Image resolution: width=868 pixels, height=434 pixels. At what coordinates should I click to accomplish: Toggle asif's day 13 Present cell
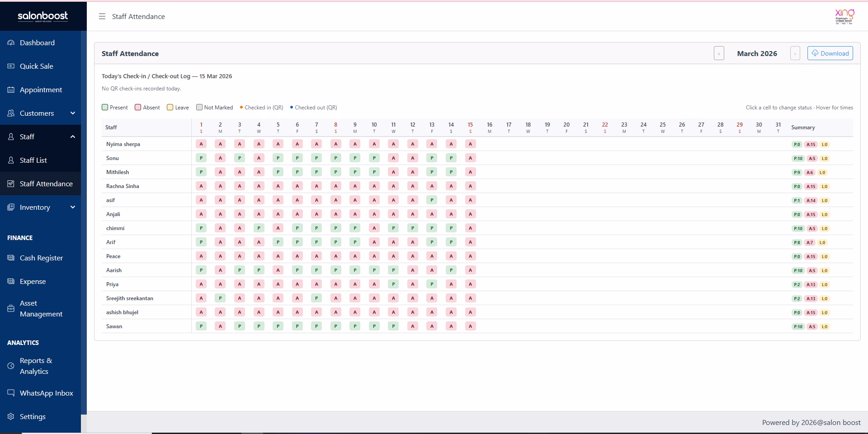coord(432,200)
